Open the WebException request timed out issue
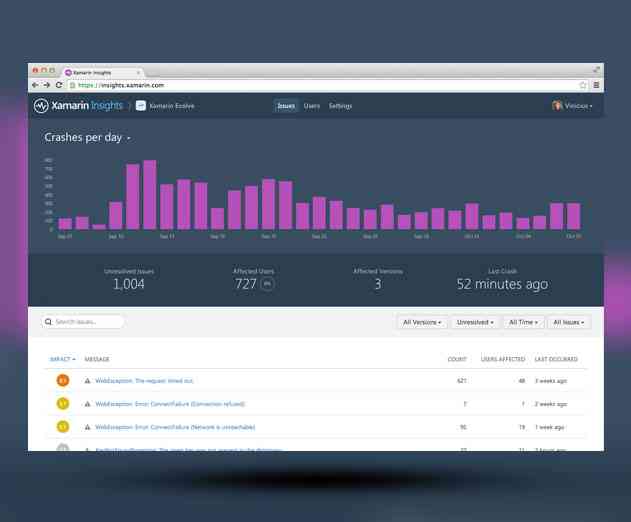Viewport: 631px width, 522px height. [x=144, y=381]
